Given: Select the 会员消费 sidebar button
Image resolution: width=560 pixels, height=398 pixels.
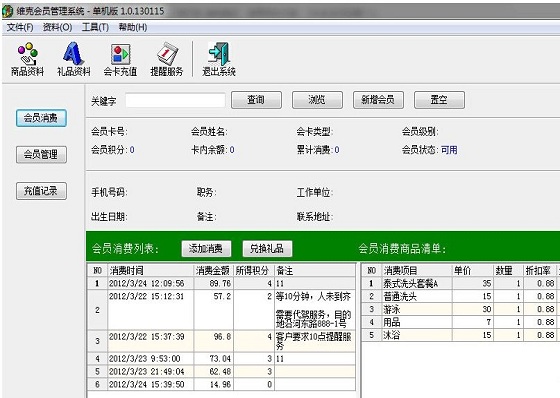Looking at the screenshot, I should click(x=41, y=118).
